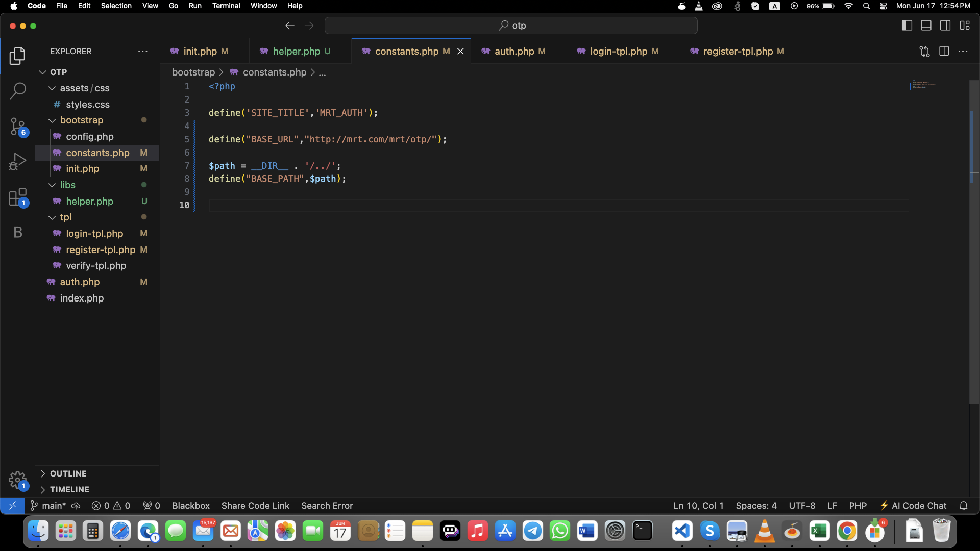Toggle the OUTLINE panel open

pyautogui.click(x=43, y=473)
